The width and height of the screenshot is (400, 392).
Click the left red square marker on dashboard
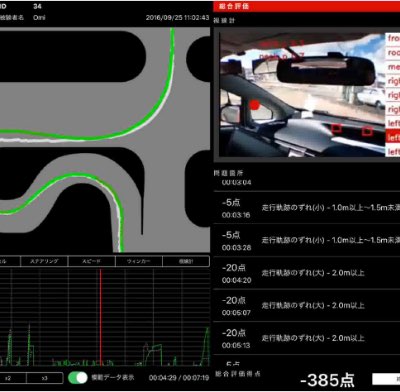[x=337, y=128]
